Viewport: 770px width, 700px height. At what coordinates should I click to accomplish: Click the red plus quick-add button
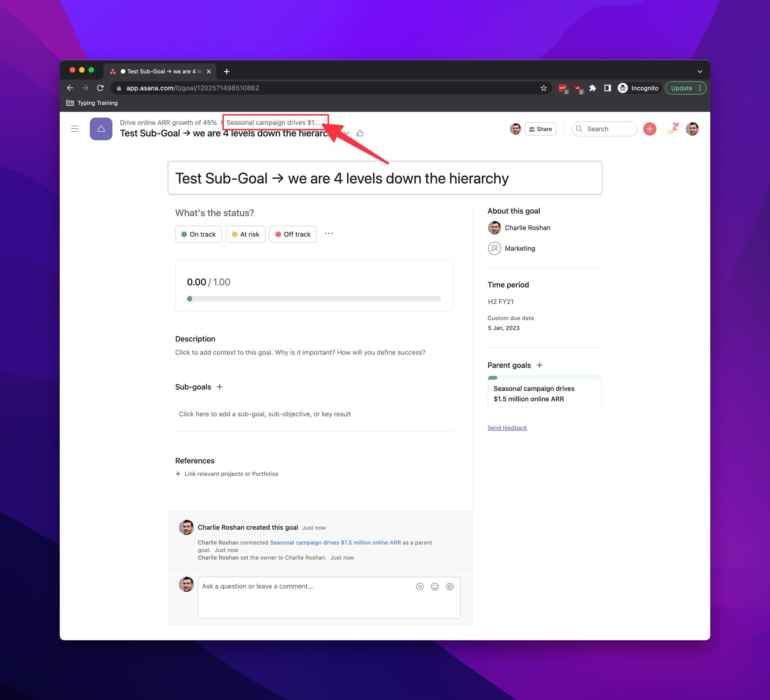pos(649,129)
